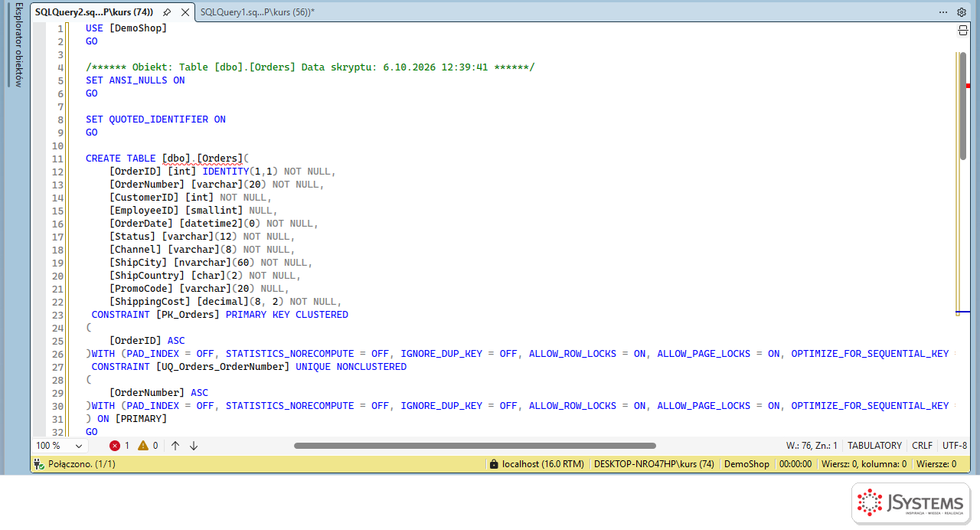Viewport: 980px width, 530px height.
Task: Click CREATE TABLE keyword on line 11
Action: [x=121, y=159]
